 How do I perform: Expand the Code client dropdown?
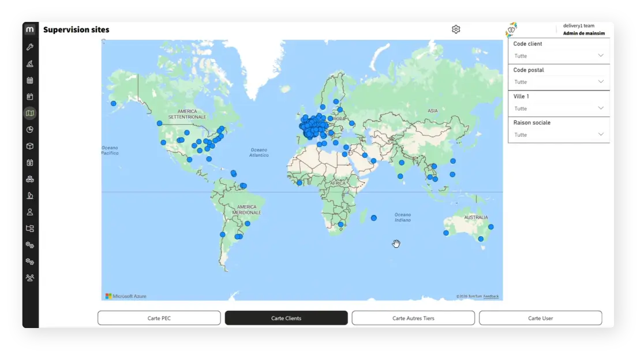pos(559,56)
